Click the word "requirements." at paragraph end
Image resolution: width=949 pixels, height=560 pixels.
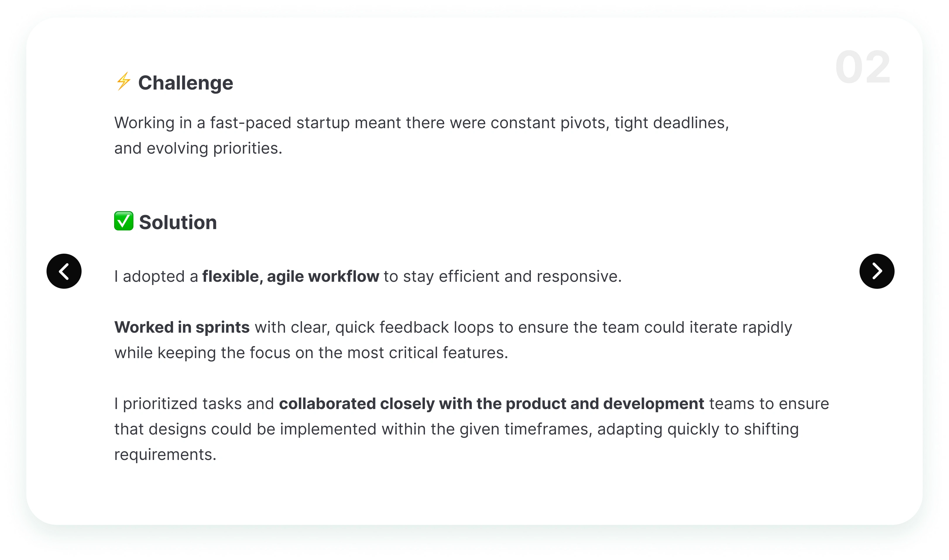[165, 455]
